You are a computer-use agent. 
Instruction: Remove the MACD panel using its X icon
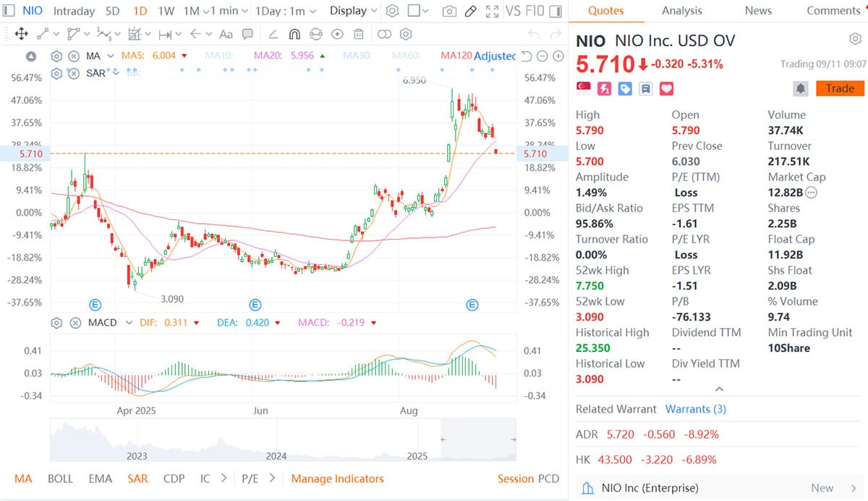75,323
